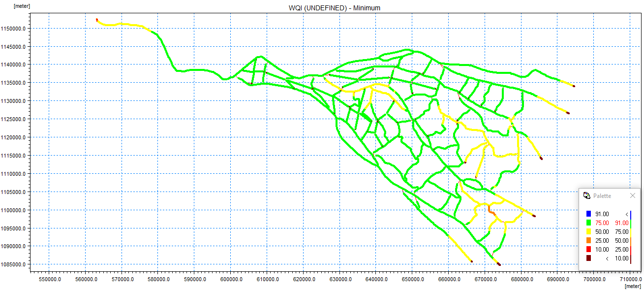Viewport: 644px width, 290px height.
Task: Click the [meter] label beside the x-axis
Action: tap(632, 286)
